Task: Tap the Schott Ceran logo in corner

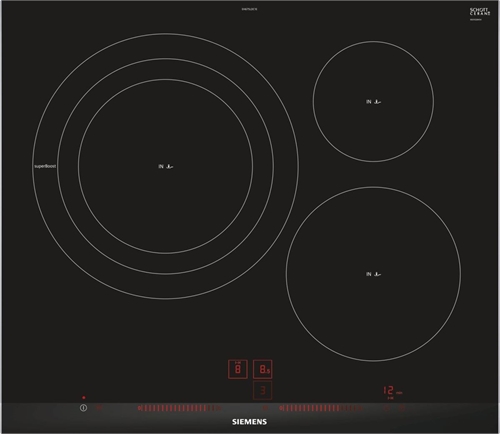Action: tap(480, 12)
